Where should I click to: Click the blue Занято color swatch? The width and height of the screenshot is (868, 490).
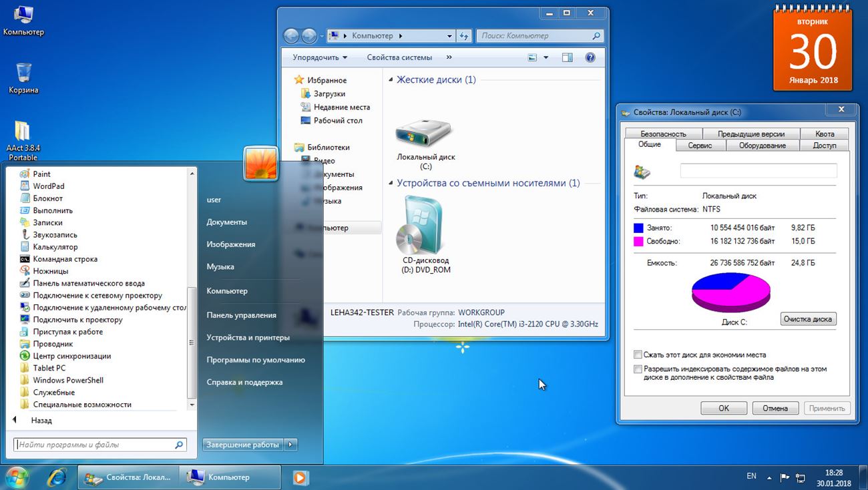coord(638,228)
